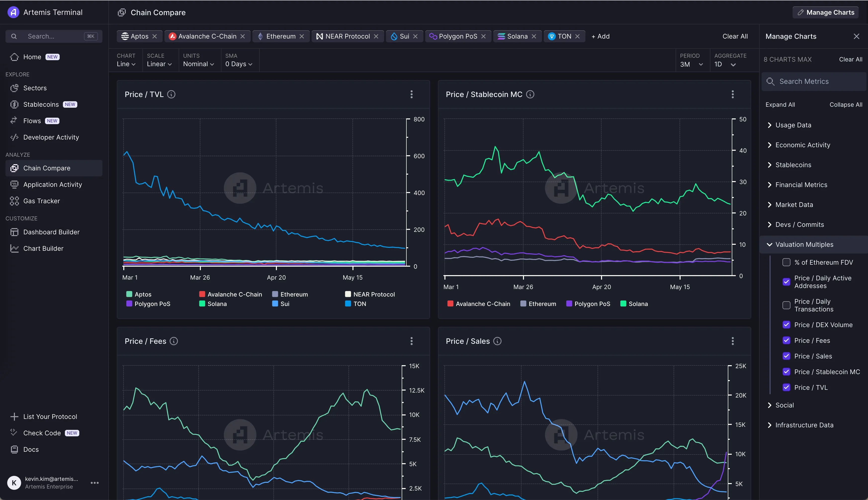
Task: Uncheck Price / Stablecoin MC checkbox
Action: point(786,372)
